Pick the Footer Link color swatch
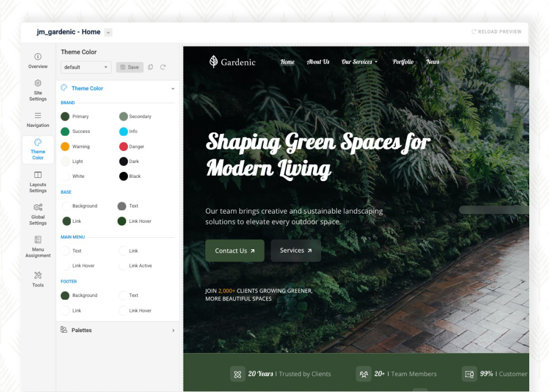This screenshot has height=392, width=549. click(65, 310)
